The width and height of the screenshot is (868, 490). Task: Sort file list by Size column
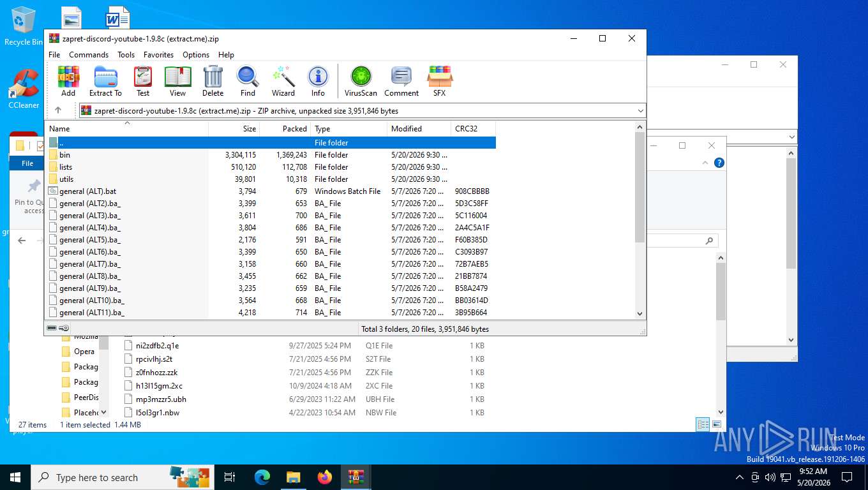(x=234, y=128)
